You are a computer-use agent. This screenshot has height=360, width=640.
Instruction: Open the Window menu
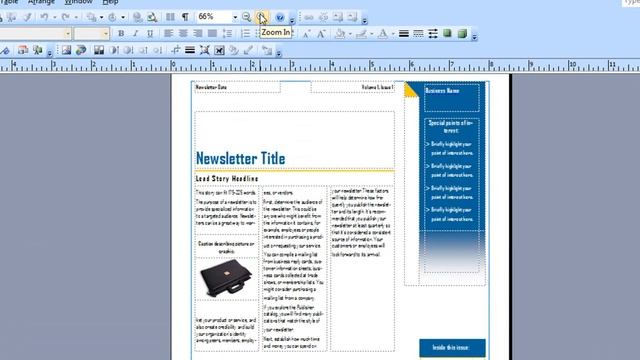(x=78, y=2)
